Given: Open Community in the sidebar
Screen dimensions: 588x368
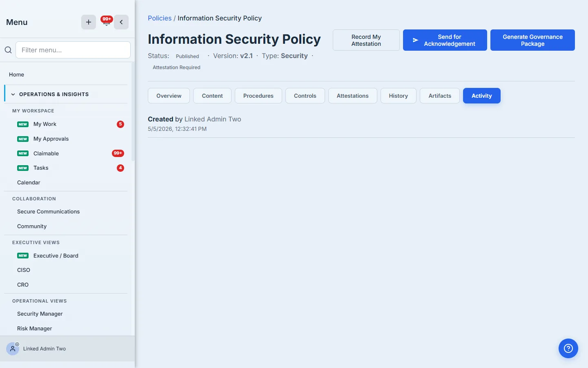Looking at the screenshot, I should 32,227.
